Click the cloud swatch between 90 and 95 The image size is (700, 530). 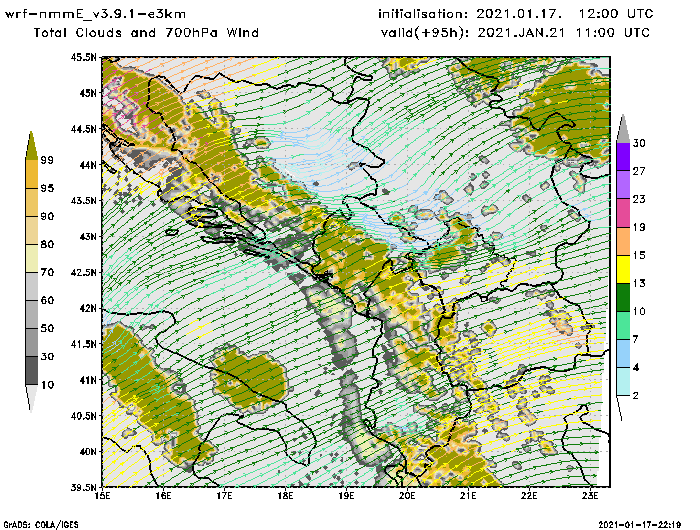[32, 202]
